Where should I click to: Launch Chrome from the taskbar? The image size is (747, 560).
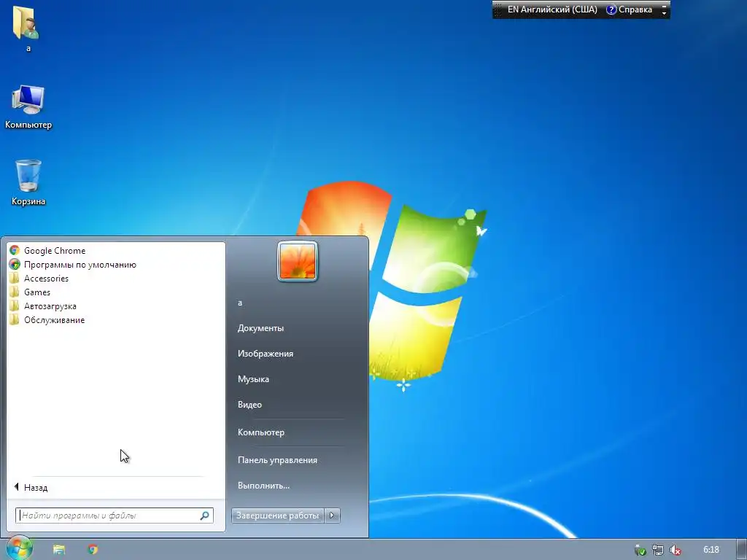coord(93,550)
